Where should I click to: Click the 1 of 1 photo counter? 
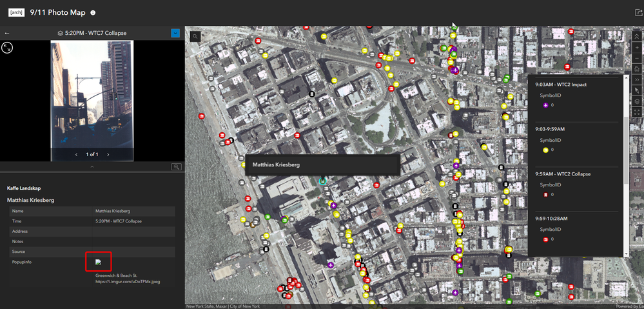click(92, 155)
